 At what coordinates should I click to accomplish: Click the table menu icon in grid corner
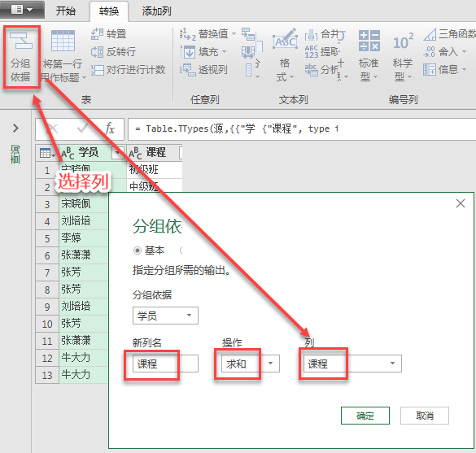point(47,153)
